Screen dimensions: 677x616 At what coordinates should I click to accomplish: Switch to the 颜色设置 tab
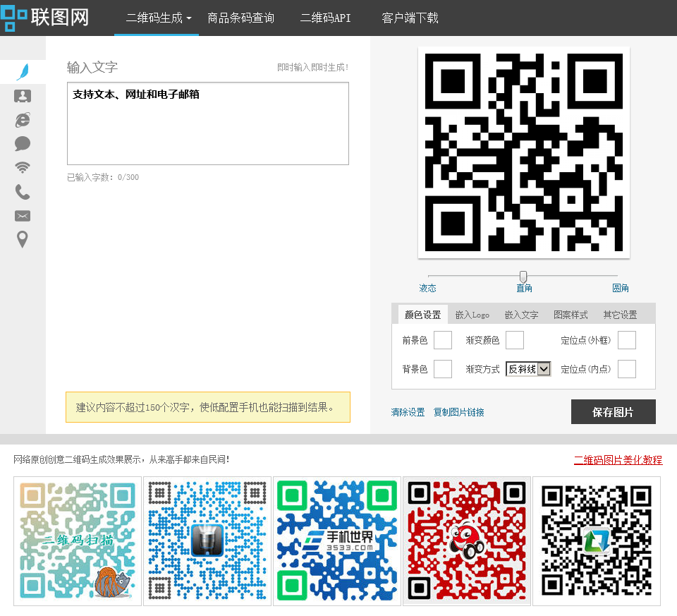click(422, 315)
